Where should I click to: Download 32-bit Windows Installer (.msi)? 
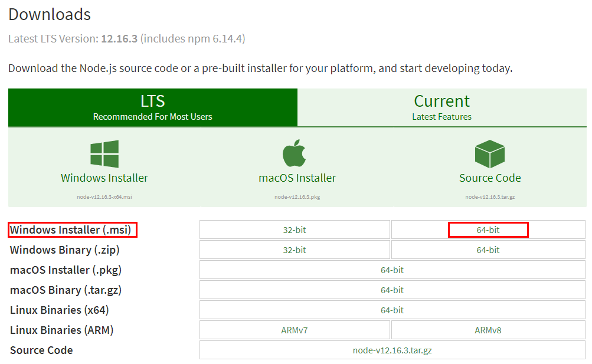(x=295, y=229)
